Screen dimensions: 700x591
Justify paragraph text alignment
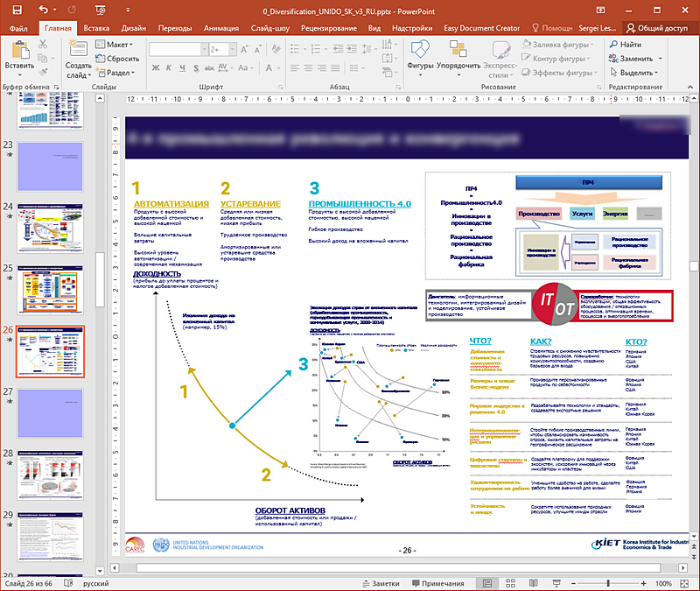[x=335, y=68]
